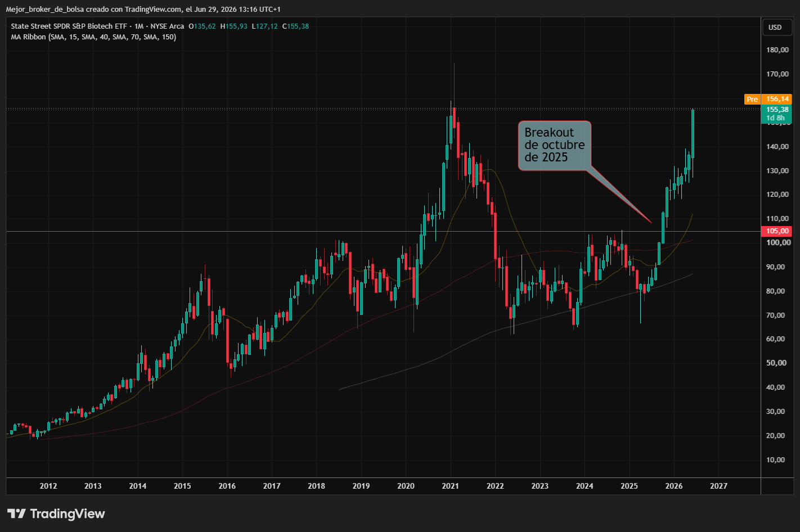Screen dimensions: 800x532
Task: Click the 1M interval label in legend
Action: [x=139, y=26]
